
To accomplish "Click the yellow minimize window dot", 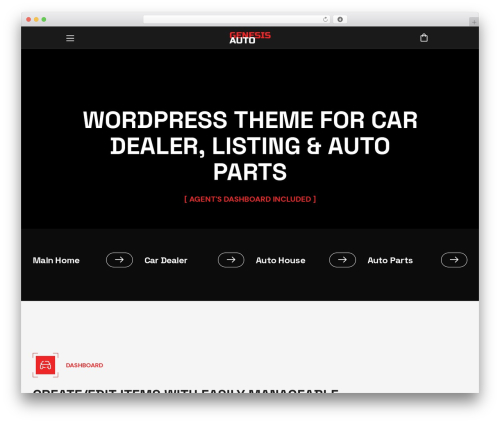I will click(36, 19).
